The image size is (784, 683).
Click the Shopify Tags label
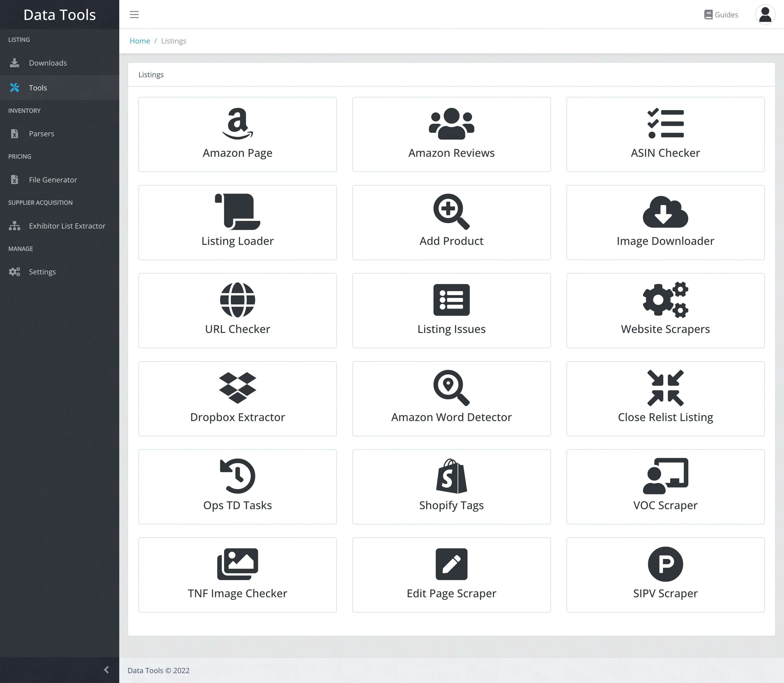click(451, 505)
